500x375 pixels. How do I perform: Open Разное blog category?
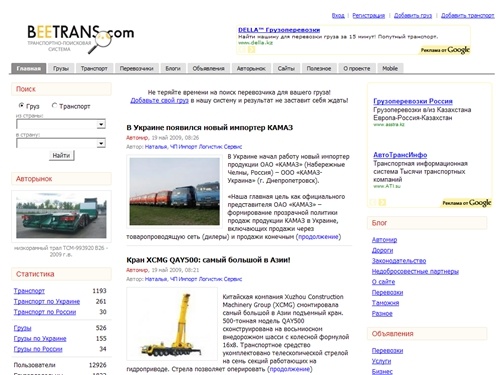pos(382,314)
